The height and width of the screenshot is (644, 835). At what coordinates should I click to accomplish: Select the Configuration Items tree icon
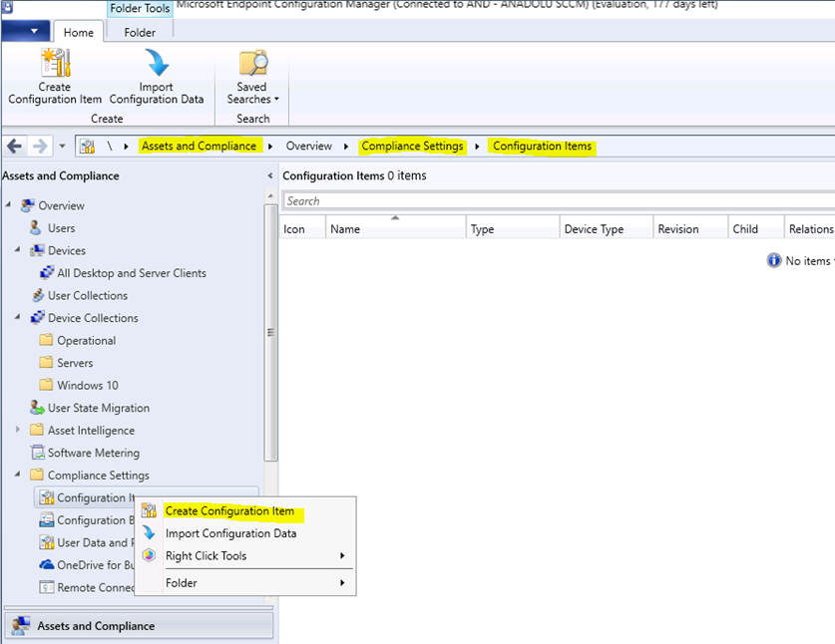pos(47,497)
